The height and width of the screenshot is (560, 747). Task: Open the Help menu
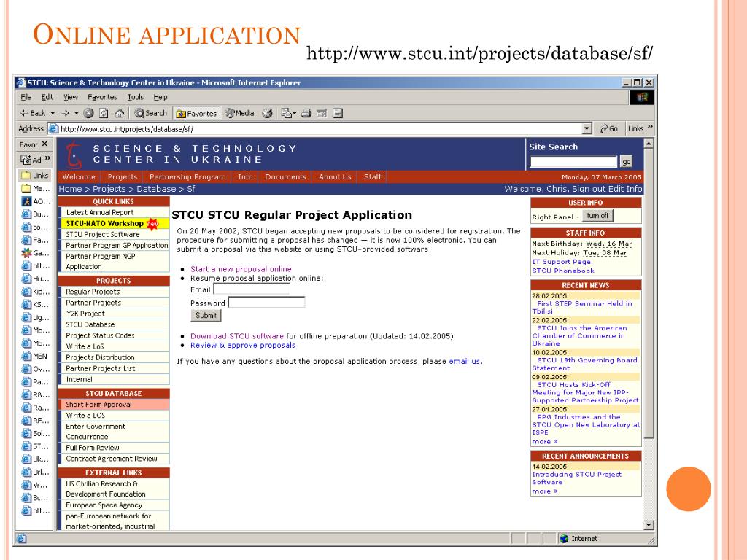point(160,97)
